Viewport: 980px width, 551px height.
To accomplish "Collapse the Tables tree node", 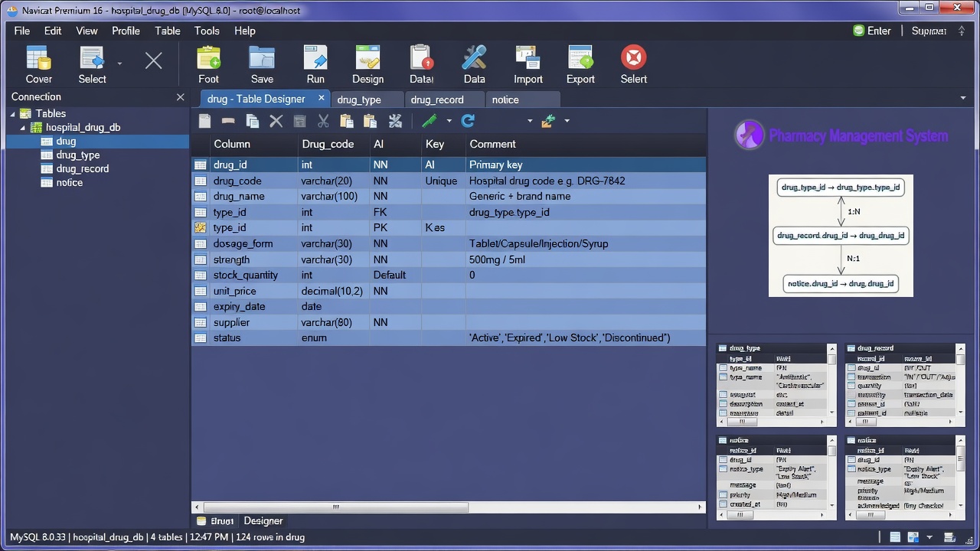I will [13, 114].
